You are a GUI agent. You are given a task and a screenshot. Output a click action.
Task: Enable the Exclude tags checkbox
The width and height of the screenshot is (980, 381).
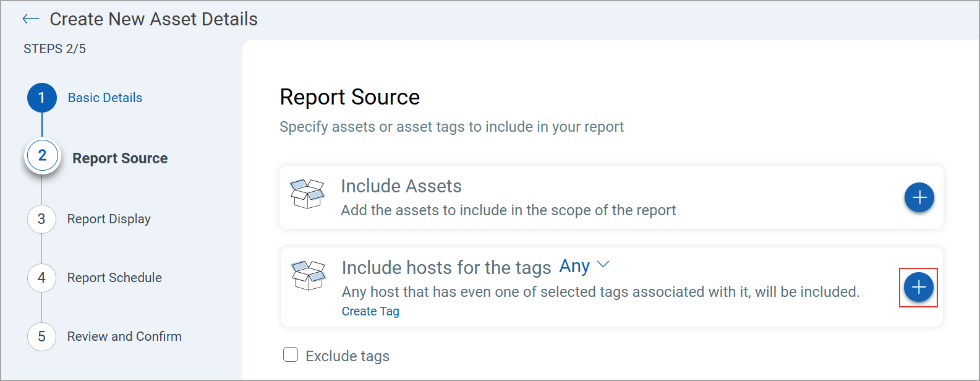(291, 354)
